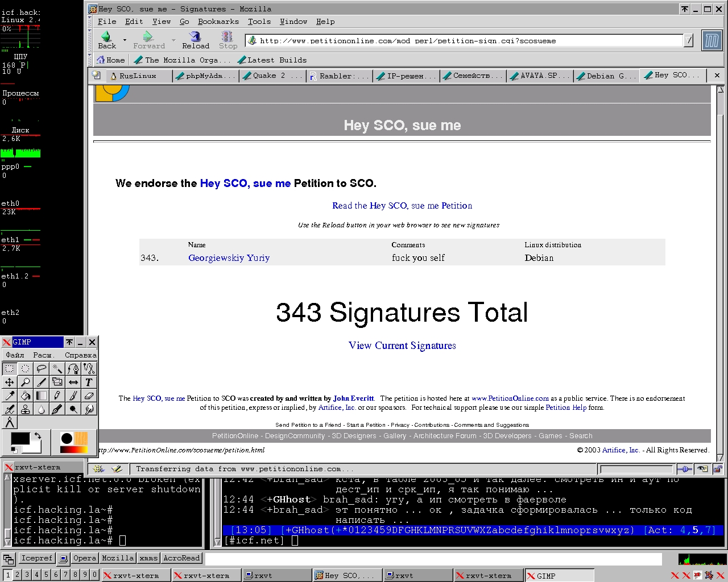Select the Paintbrush tool in GIMP

73,396
